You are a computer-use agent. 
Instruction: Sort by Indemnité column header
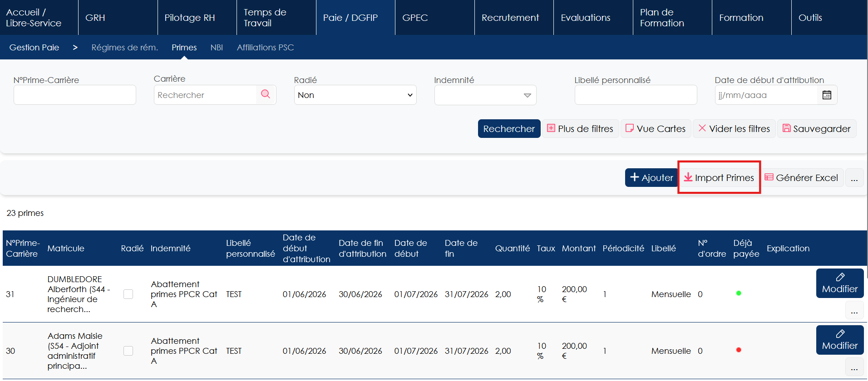pos(170,248)
